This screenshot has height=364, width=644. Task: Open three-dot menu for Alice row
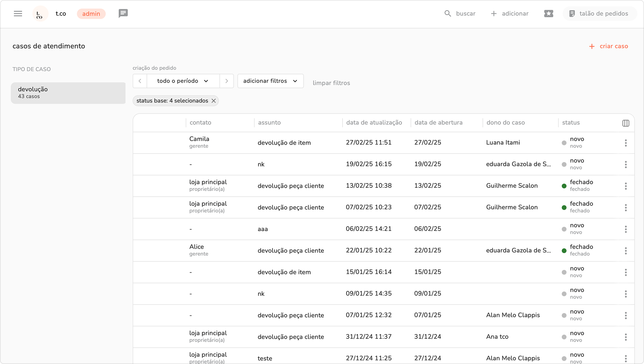tap(626, 251)
